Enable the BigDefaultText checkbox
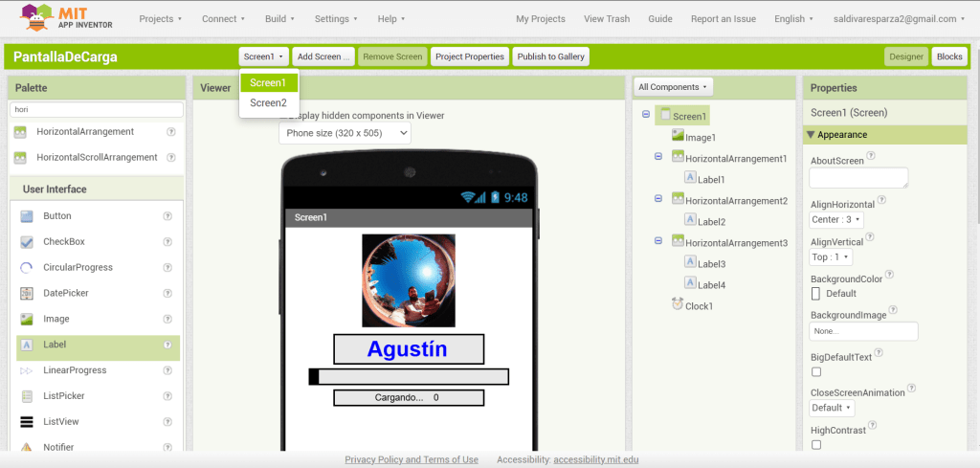The height and width of the screenshot is (468, 980). [x=816, y=372]
